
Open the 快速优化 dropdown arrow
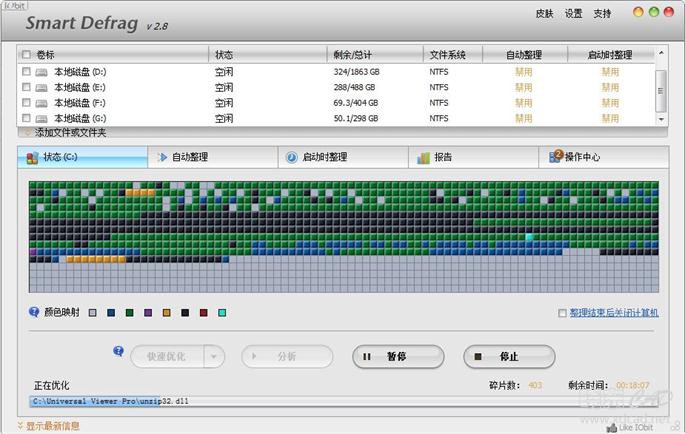tap(214, 356)
